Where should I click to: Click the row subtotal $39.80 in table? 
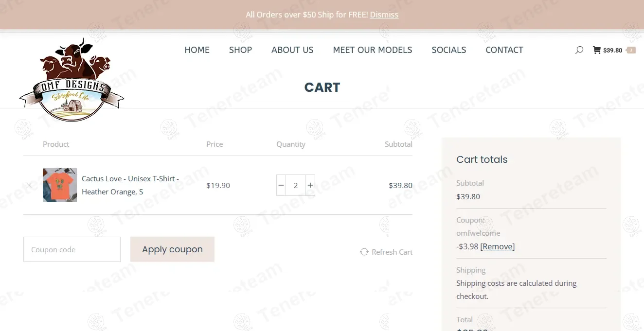coord(401,185)
